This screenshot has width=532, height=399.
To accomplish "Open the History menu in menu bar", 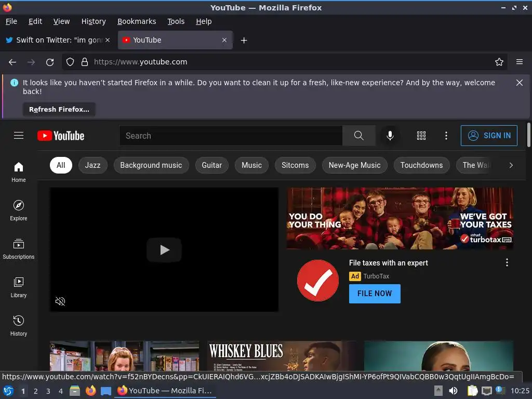I will point(94,21).
